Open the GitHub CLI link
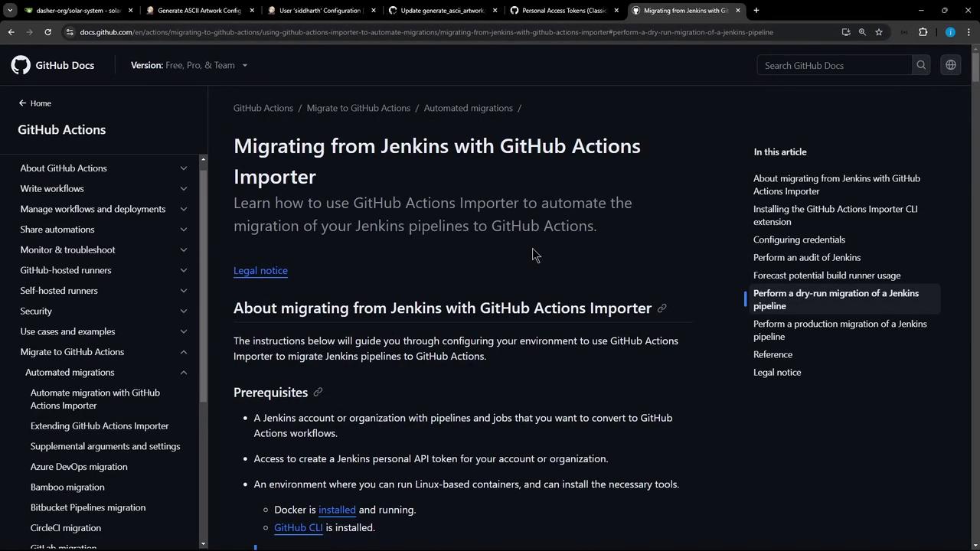The image size is (980, 551). [x=299, y=527]
